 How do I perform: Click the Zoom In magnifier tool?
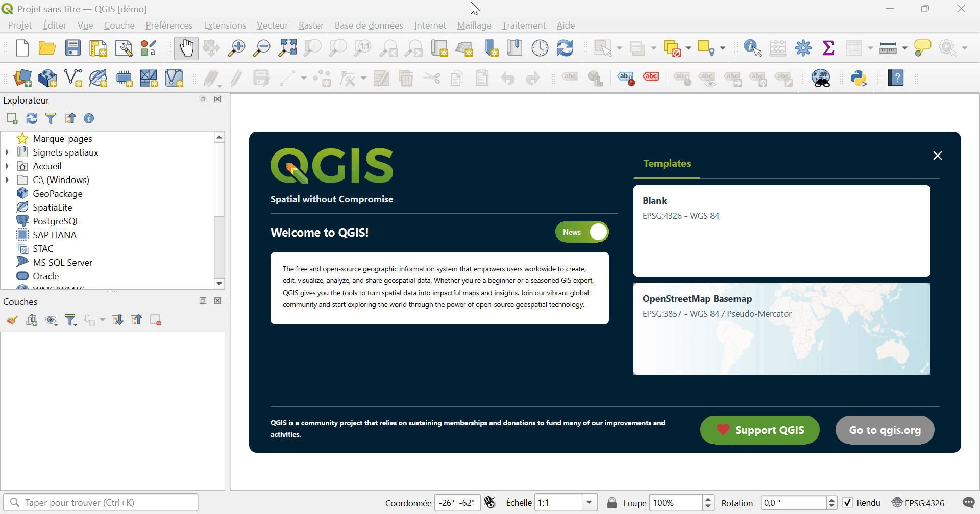pyautogui.click(x=236, y=48)
